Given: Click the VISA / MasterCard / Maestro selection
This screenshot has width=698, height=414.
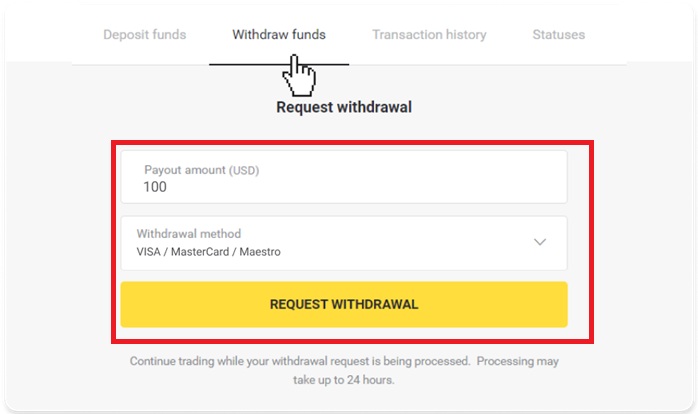Looking at the screenshot, I should [208, 252].
